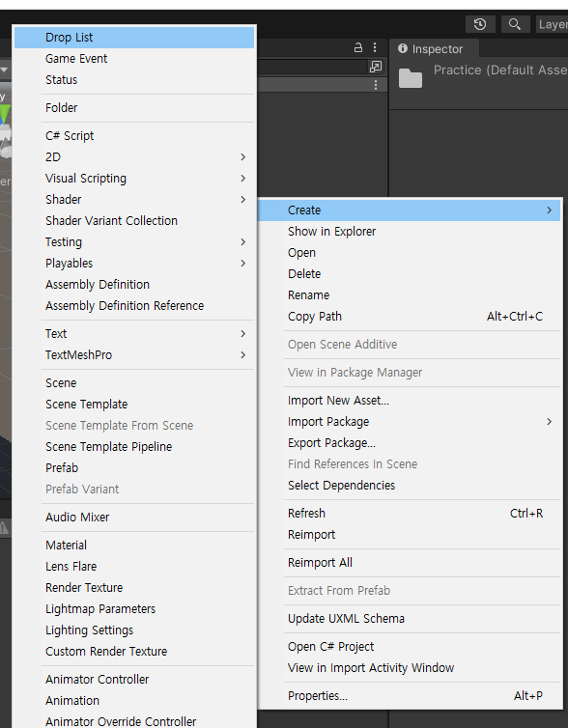Expand the Testing submenu
This screenshot has width=568, height=728.
[134, 242]
